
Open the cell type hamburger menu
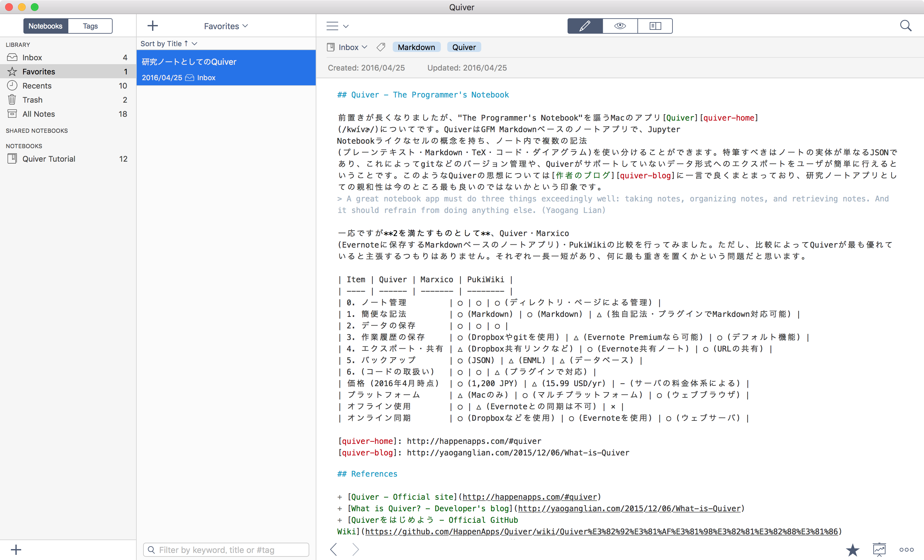[x=338, y=26]
